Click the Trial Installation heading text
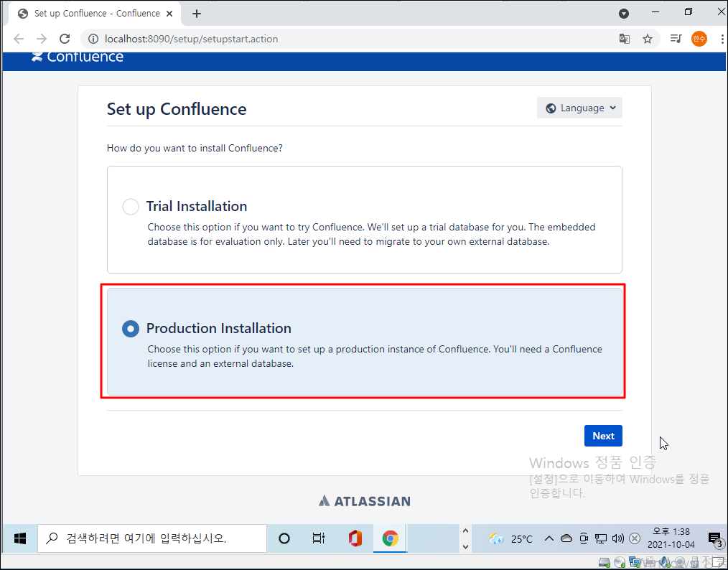This screenshot has height=570, width=728. [197, 206]
